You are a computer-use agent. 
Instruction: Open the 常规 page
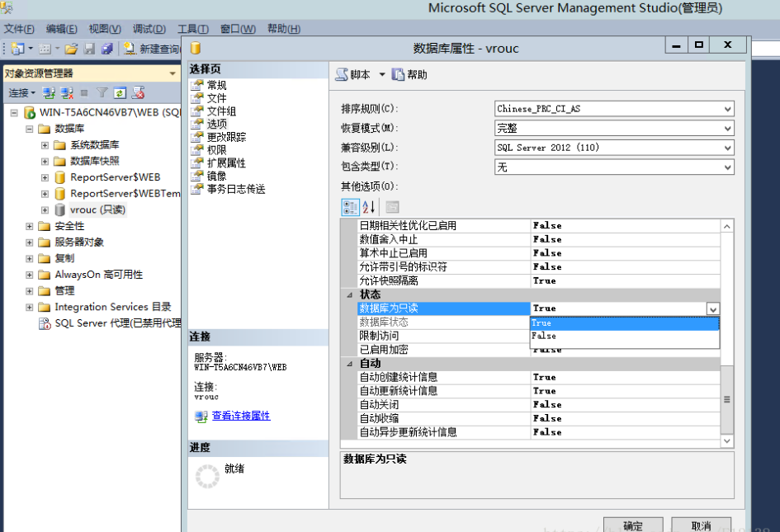coord(217,85)
